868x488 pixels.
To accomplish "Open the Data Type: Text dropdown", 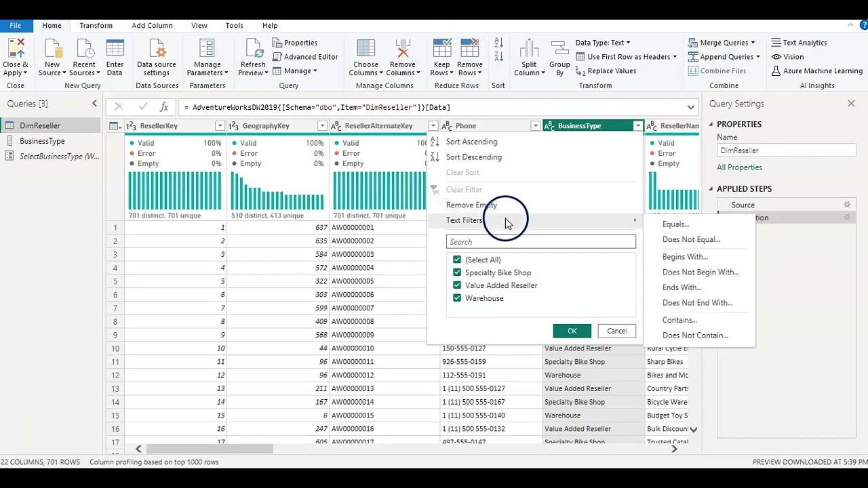I will pos(603,43).
